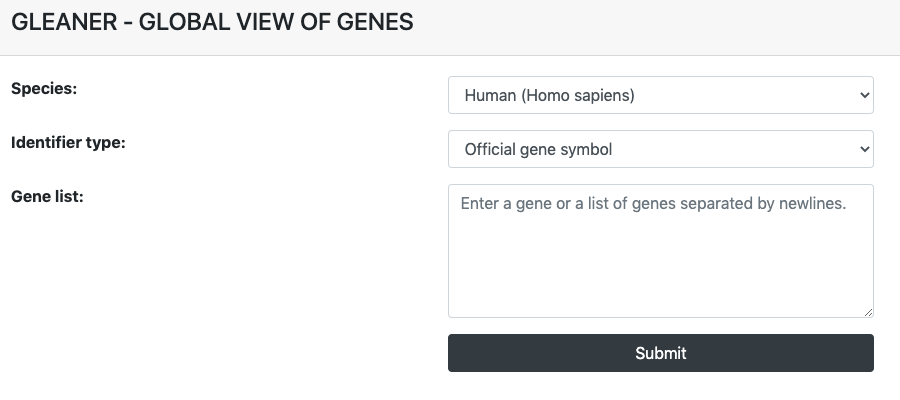Click the Submit button

click(661, 353)
